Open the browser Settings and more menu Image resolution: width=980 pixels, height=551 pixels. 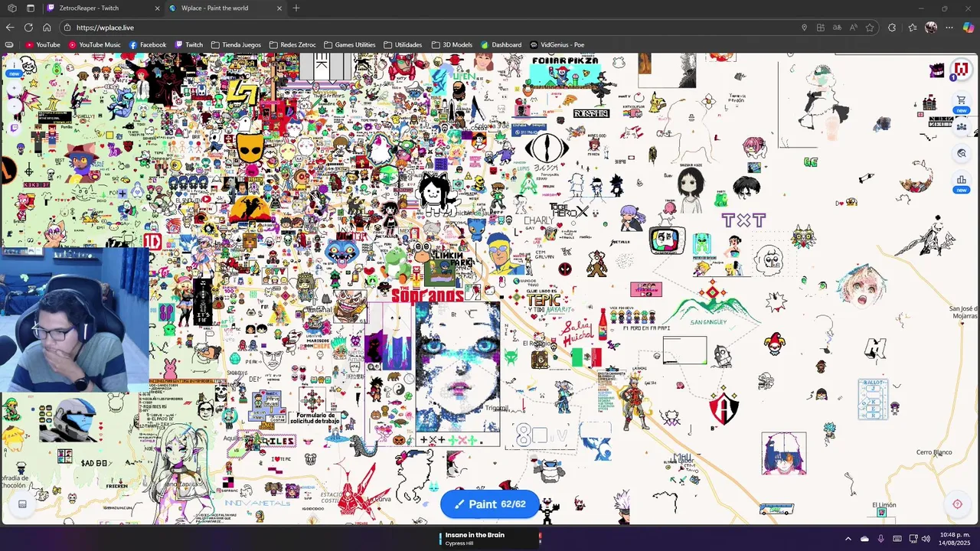click(x=949, y=28)
